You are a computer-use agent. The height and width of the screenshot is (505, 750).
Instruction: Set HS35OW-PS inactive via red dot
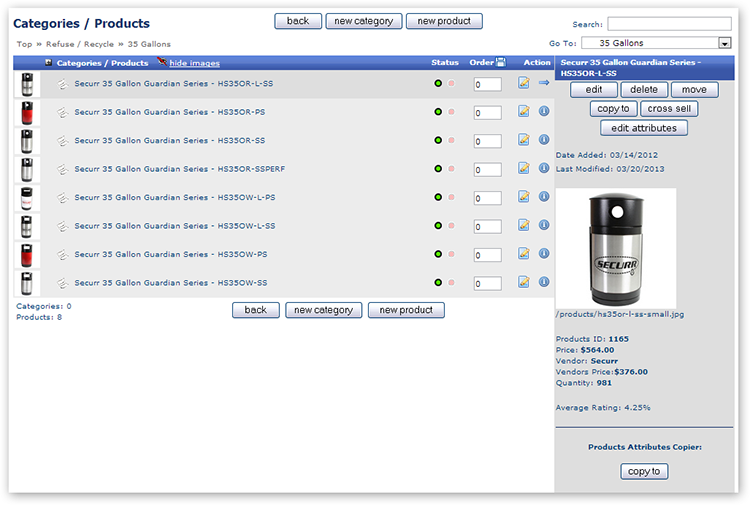pyautogui.click(x=451, y=254)
